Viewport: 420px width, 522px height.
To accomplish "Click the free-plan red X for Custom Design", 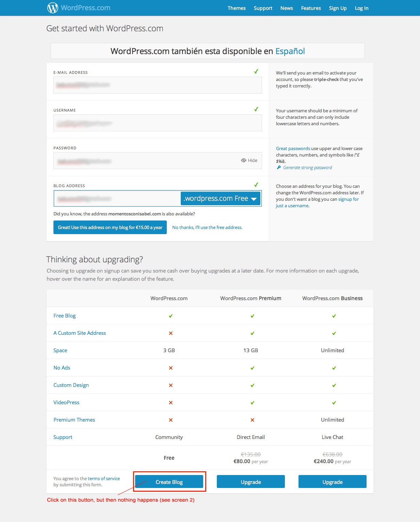I will point(171,385).
